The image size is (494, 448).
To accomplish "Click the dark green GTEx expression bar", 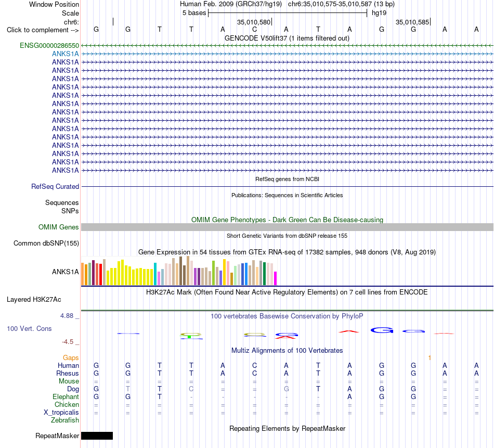I will (x=265, y=274).
